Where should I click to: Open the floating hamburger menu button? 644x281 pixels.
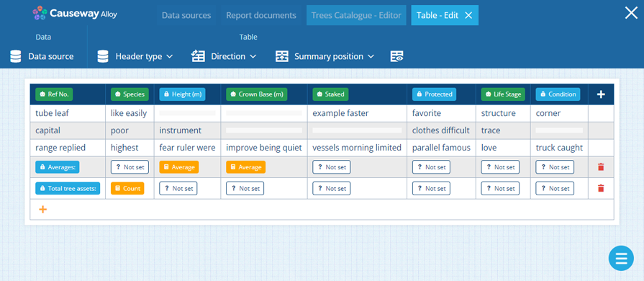click(621, 258)
